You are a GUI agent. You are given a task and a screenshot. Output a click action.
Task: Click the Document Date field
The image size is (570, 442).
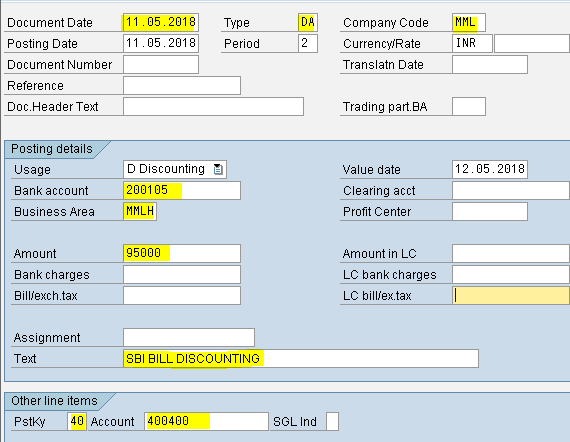tap(161, 22)
